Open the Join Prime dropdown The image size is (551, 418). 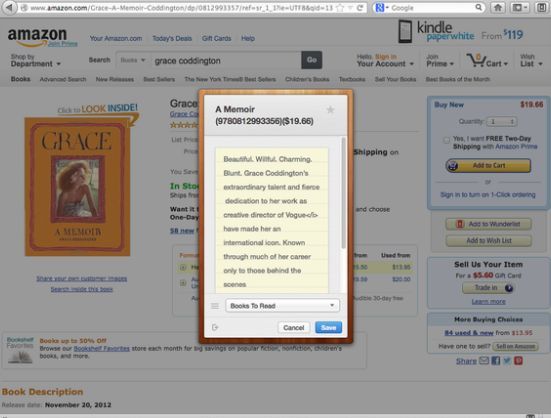tap(440, 60)
